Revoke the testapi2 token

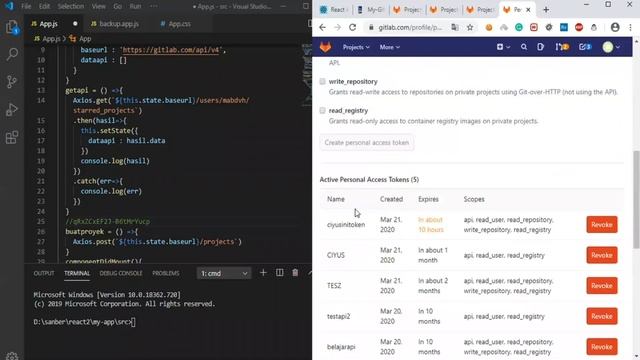point(602,316)
